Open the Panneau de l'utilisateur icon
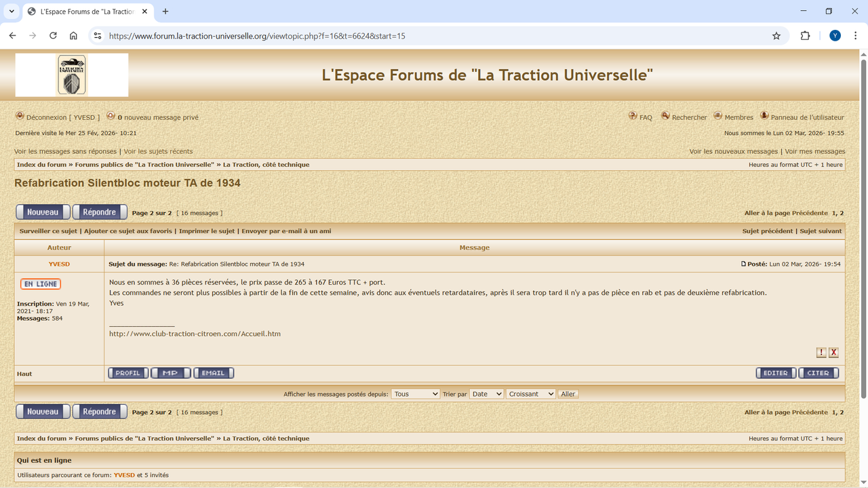 coord(764,117)
